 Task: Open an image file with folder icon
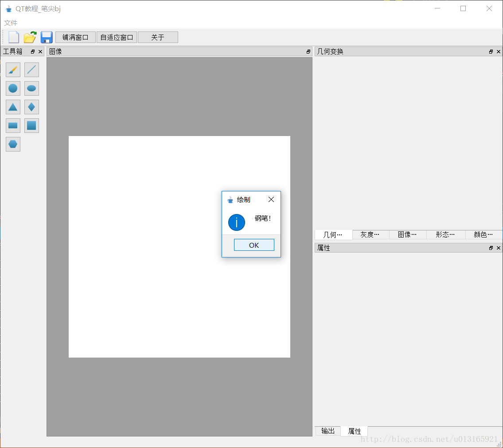coord(30,37)
